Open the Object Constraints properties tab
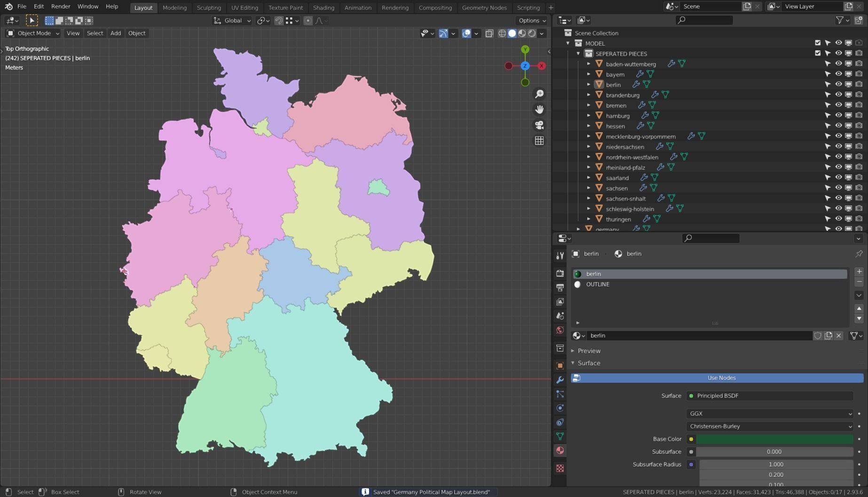This screenshot has height=497, width=868. (x=560, y=422)
